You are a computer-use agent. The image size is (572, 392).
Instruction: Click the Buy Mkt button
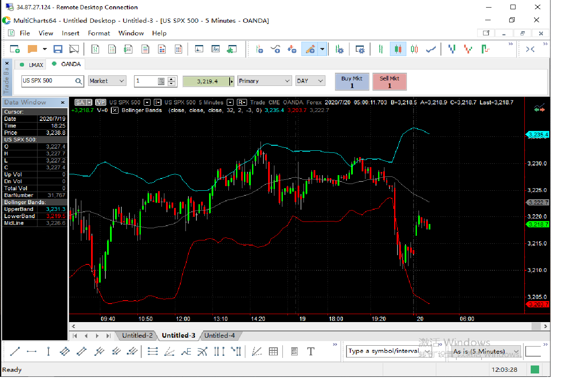point(352,82)
